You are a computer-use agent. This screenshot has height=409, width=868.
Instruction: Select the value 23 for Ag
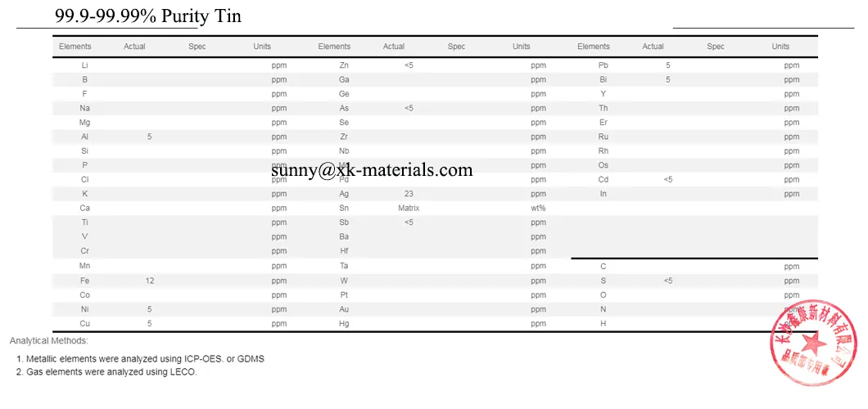pyautogui.click(x=409, y=194)
